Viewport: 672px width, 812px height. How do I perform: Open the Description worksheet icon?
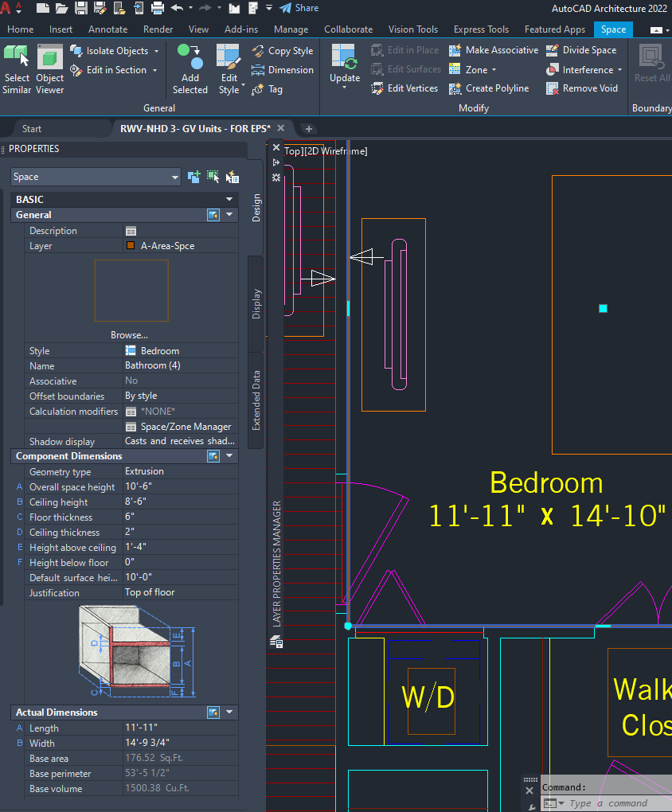[x=131, y=231]
